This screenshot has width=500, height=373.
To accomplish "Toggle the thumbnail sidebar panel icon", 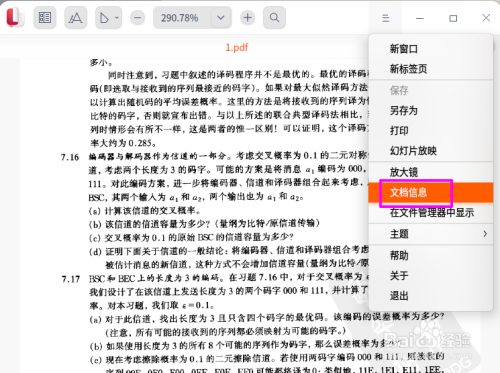I will (x=45, y=17).
